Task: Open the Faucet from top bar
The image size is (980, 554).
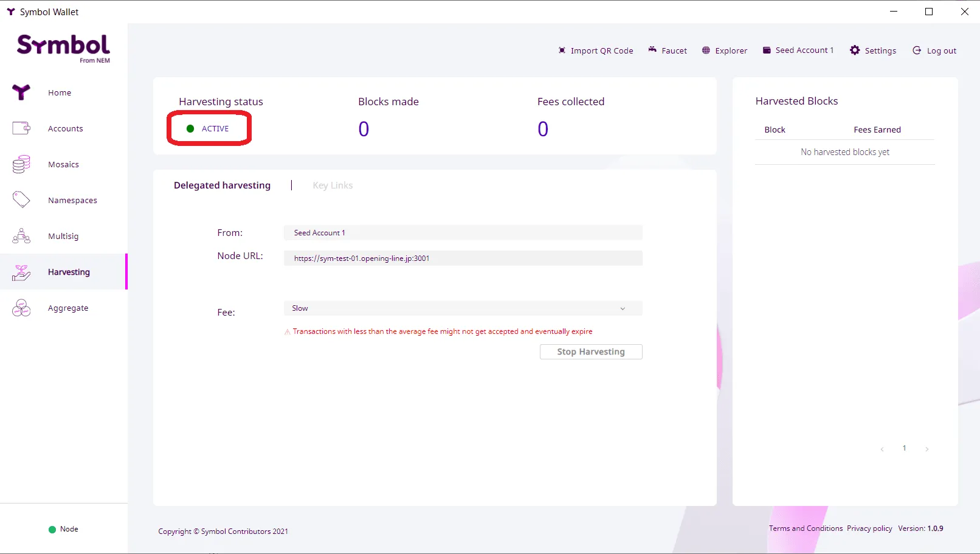Action: coord(668,50)
